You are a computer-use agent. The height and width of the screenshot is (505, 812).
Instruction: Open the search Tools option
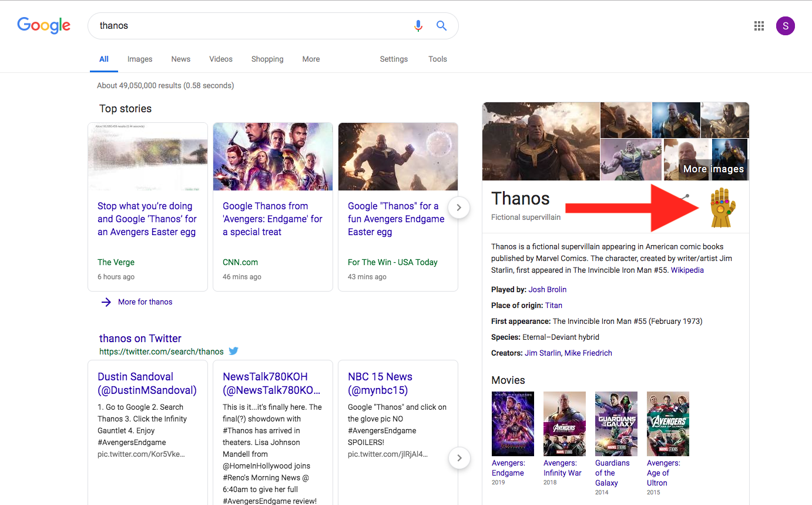pos(438,59)
